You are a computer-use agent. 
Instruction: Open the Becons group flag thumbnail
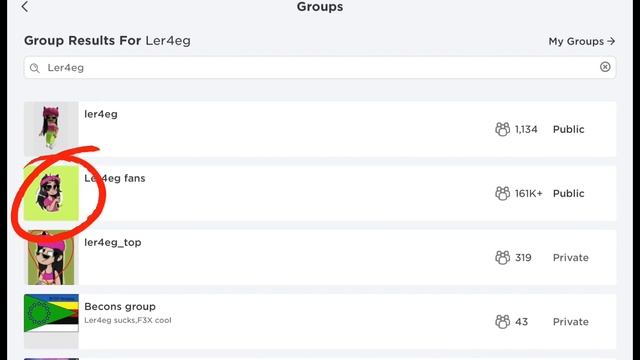tap(51, 313)
